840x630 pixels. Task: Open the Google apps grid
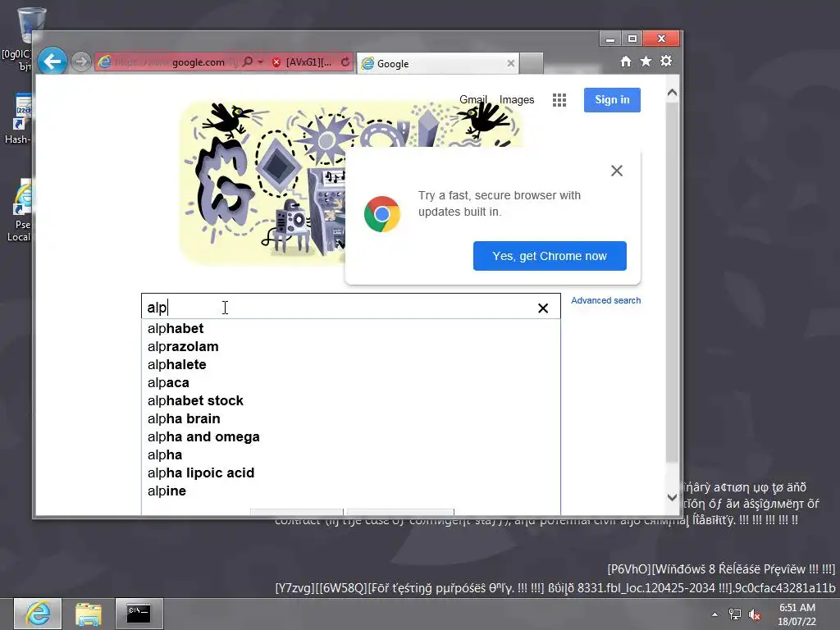(x=559, y=100)
